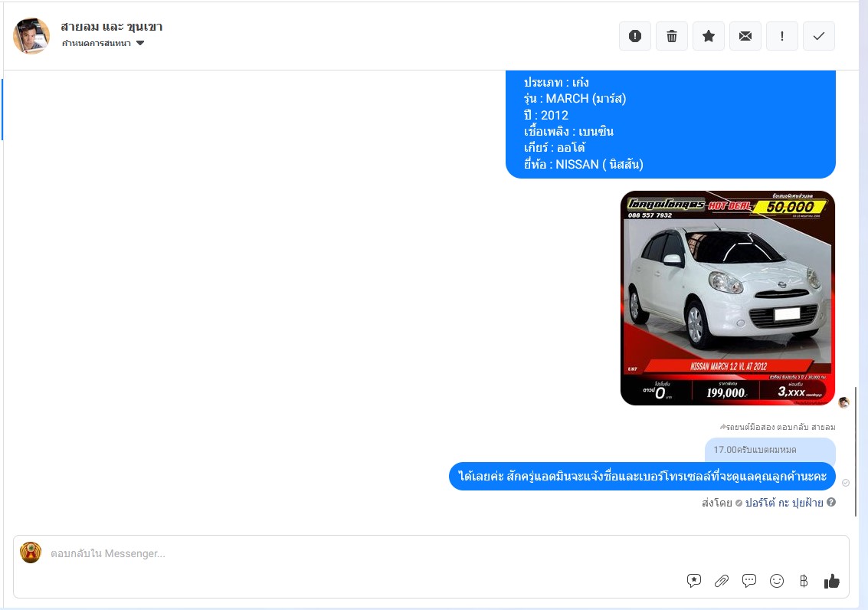868x610 pixels.
Task: Click the help question mark beside sender name
Action: coord(831,502)
